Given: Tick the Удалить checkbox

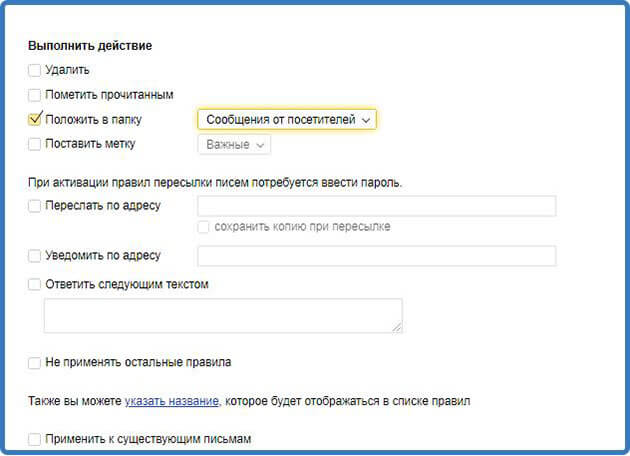Looking at the screenshot, I should [35, 70].
